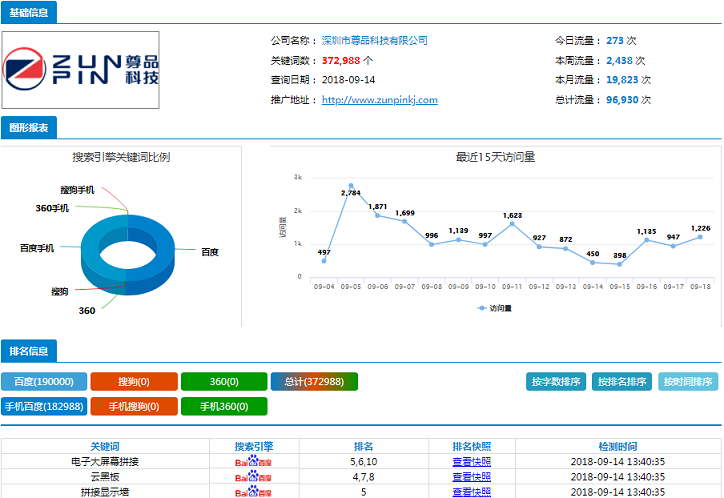The height and width of the screenshot is (498, 724).
Task: Click the 百度 pie chart label
Action: [x=210, y=252]
